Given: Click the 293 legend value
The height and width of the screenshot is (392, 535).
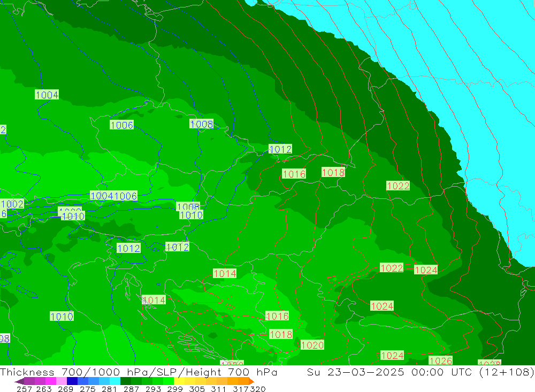Looking at the screenshot, I should coord(153,389).
